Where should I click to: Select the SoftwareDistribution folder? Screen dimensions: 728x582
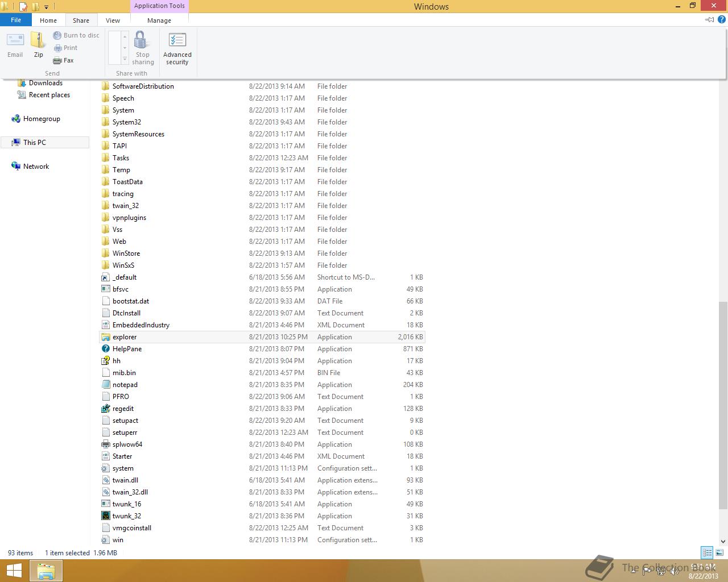pos(143,86)
